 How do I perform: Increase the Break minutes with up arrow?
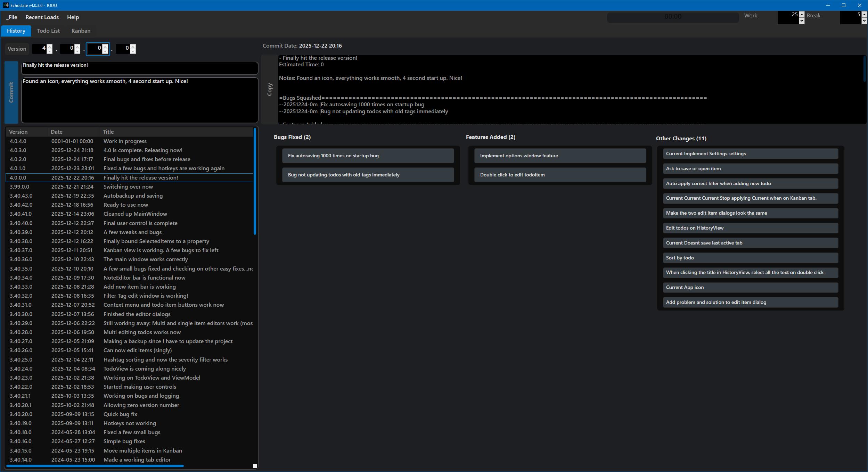coord(864,14)
